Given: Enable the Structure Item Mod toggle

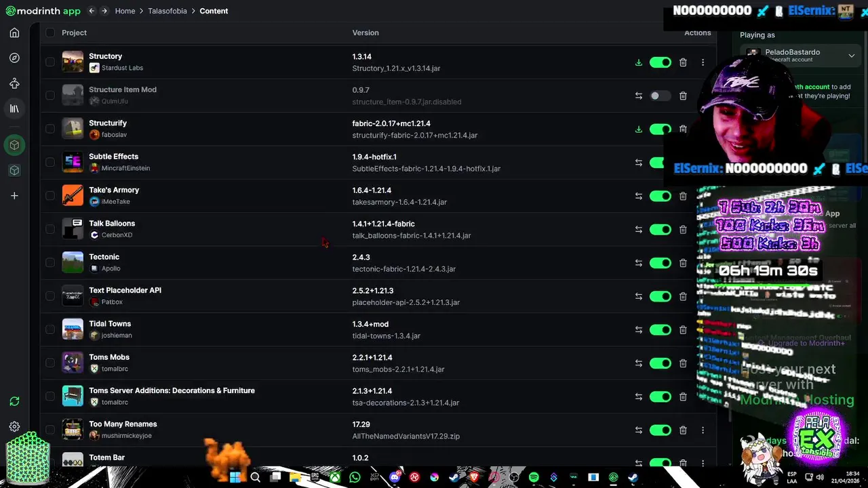Looking at the screenshot, I should pyautogui.click(x=660, y=96).
